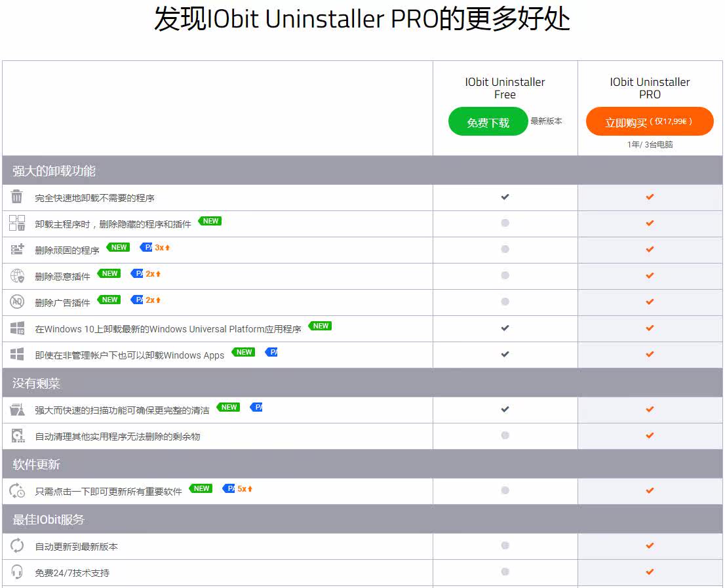Click the green 免费下载 button
This screenshot has width=725, height=588.
(488, 121)
